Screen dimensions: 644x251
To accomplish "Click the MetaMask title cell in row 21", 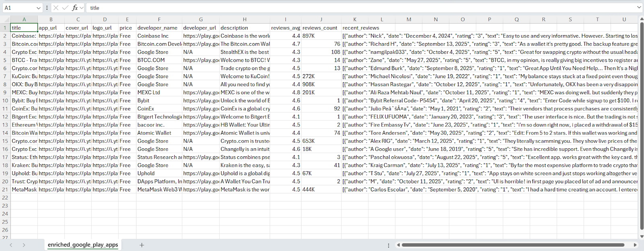I will (24, 189).
